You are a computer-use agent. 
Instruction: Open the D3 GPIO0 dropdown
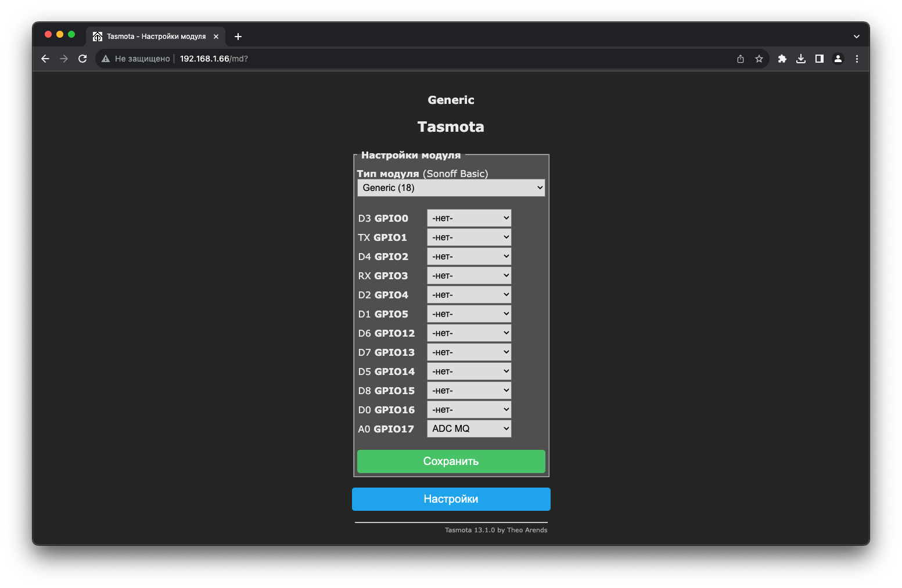pyautogui.click(x=469, y=218)
